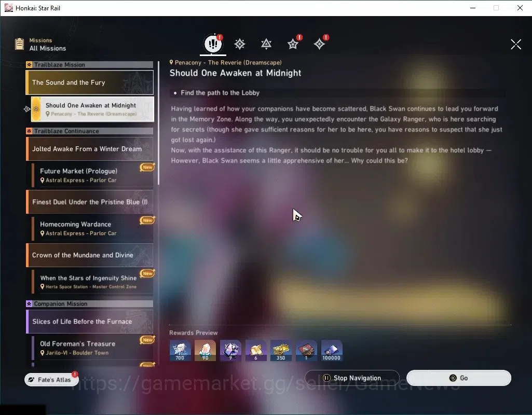Click the 90 reward item icon
Viewport: 532px width, 415px height.
pos(205,351)
